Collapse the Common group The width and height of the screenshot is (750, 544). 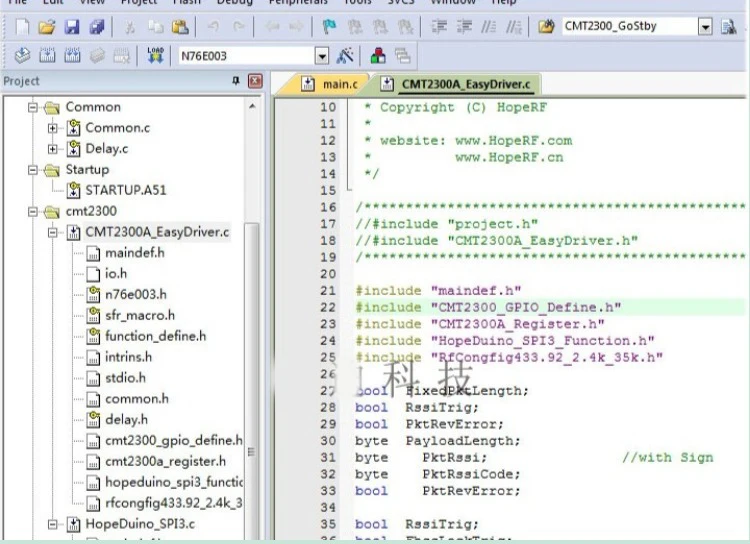pyautogui.click(x=33, y=107)
